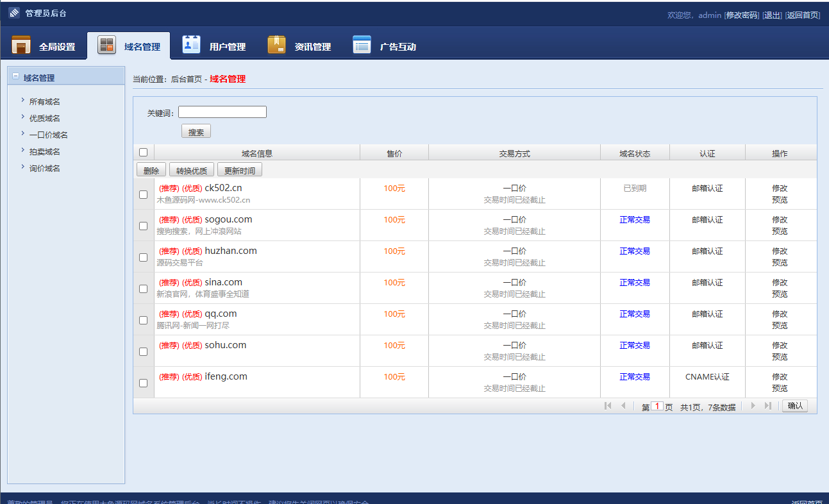Open the 全局设置 tab
The height and width of the screenshot is (504, 829).
coord(44,46)
